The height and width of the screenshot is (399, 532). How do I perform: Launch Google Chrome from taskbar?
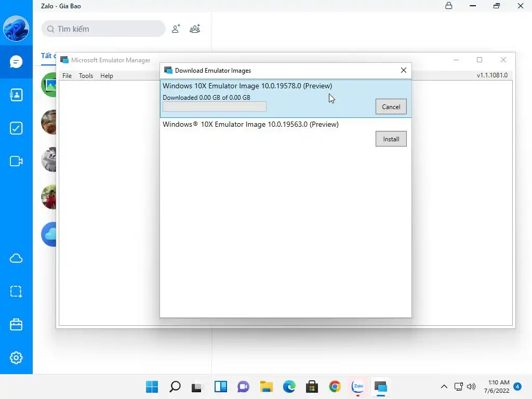(335, 387)
